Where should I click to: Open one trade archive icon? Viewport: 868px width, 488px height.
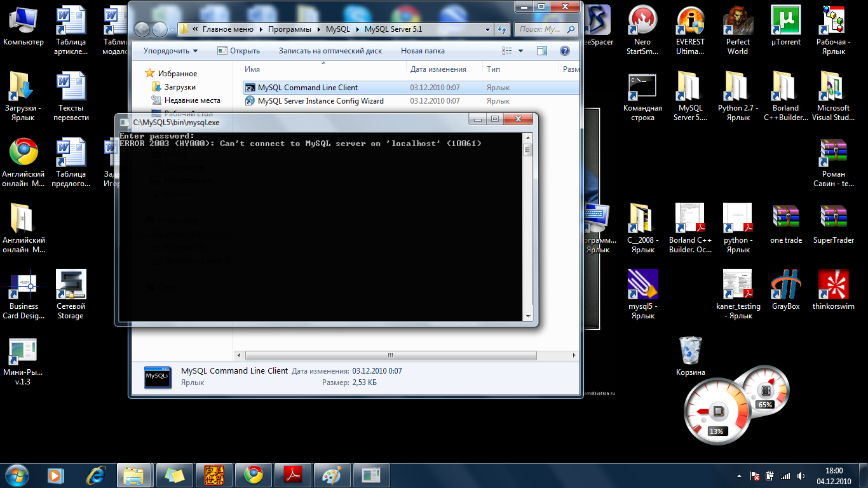pyautogui.click(x=785, y=224)
